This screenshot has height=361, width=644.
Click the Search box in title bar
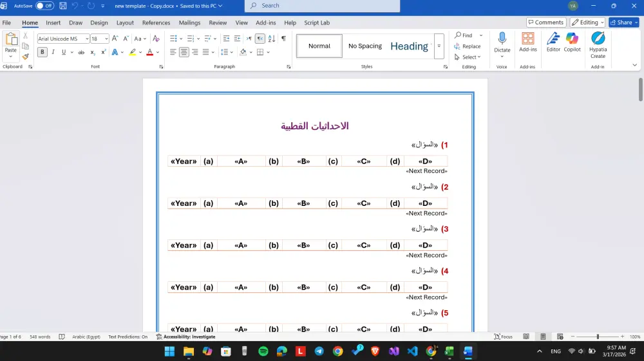(x=323, y=6)
